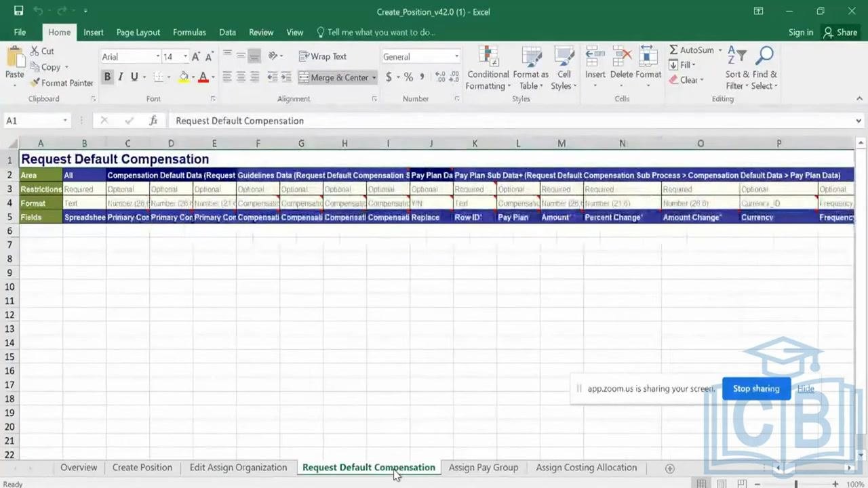
Task: Switch to the Insert ribbon tab
Action: pyautogui.click(x=94, y=32)
